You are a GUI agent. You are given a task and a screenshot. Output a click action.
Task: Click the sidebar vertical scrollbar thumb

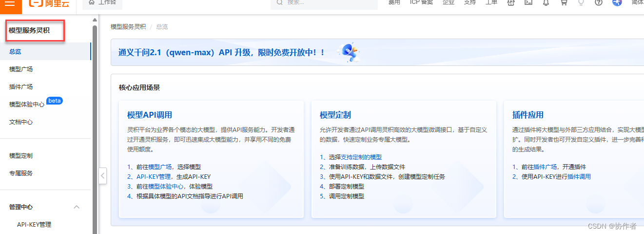tap(95, 129)
